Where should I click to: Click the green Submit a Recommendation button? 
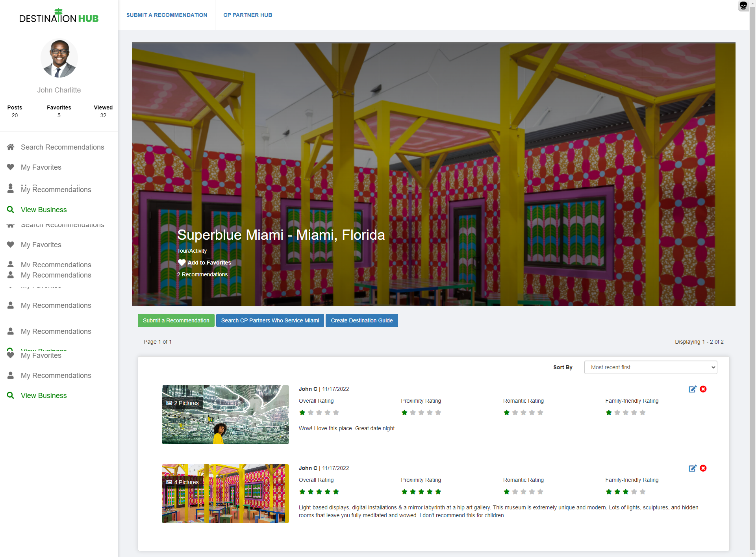click(x=176, y=320)
